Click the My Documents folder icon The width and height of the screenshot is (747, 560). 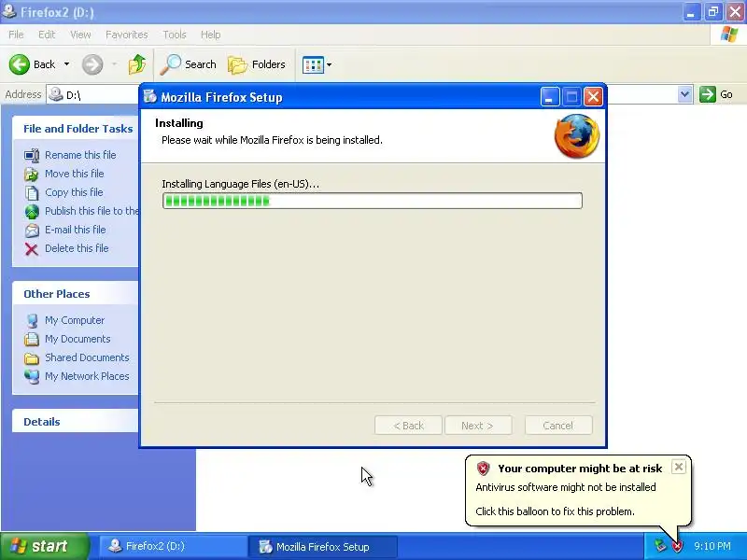click(x=32, y=339)
